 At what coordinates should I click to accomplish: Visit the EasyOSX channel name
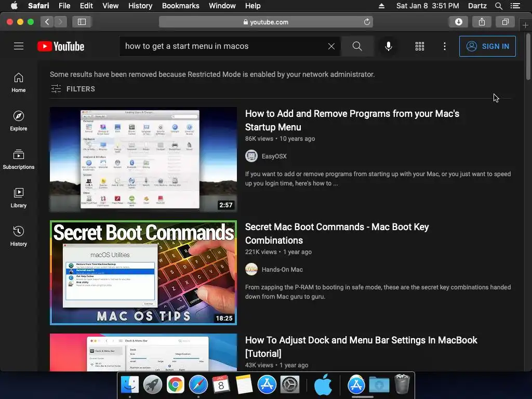(274, 156)
